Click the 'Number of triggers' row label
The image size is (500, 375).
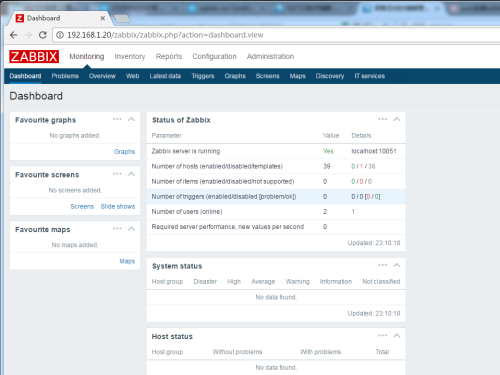(x=224, y=197)
